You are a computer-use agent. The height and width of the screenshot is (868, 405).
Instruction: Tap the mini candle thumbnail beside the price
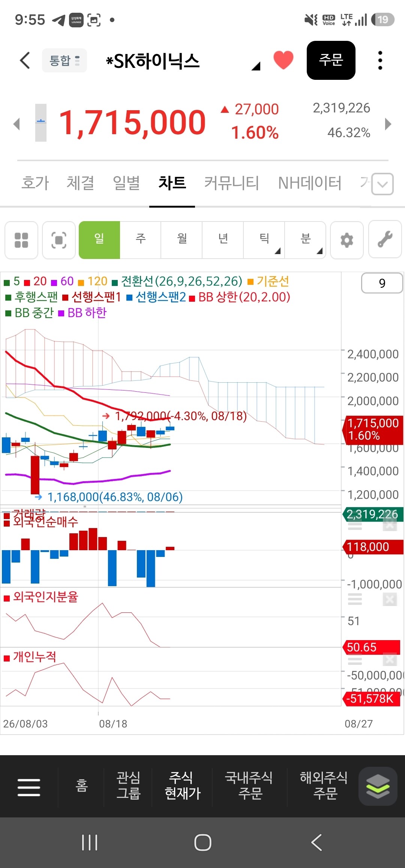(41, 123)
